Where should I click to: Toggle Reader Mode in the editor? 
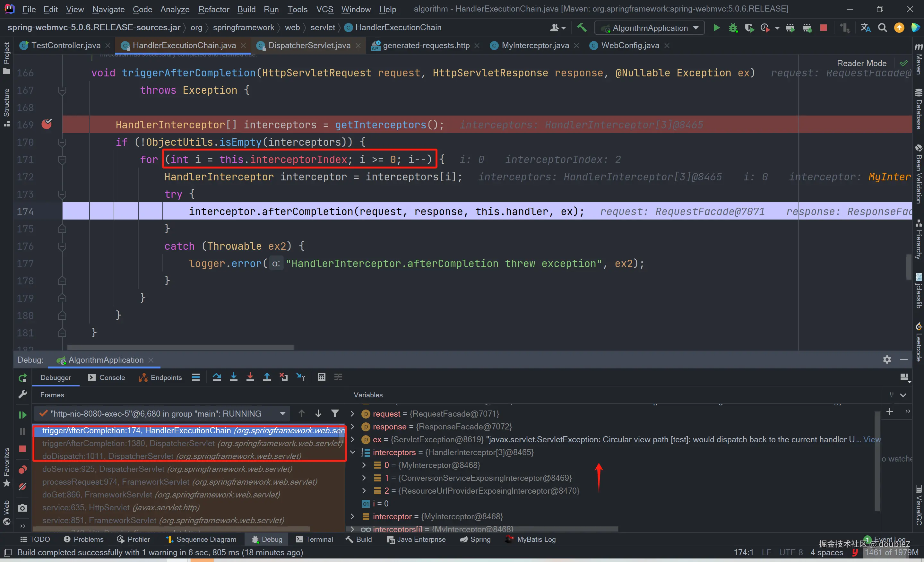tap(861, 63)
